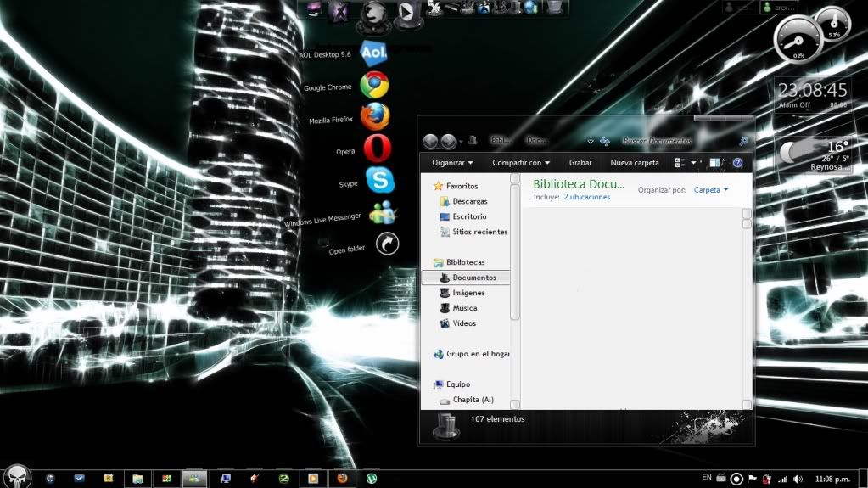Click the Explorer back navigation button

click(x=430, y=141)
